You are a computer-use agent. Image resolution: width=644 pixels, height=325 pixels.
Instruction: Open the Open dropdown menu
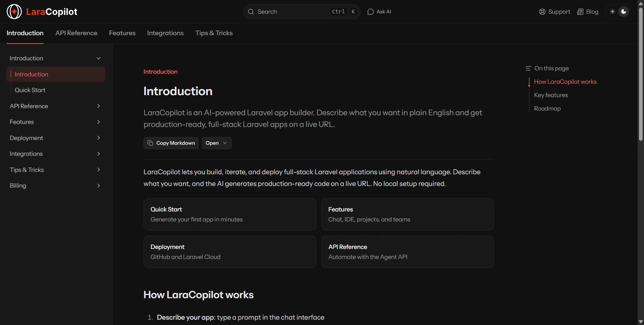click(217, 143)
